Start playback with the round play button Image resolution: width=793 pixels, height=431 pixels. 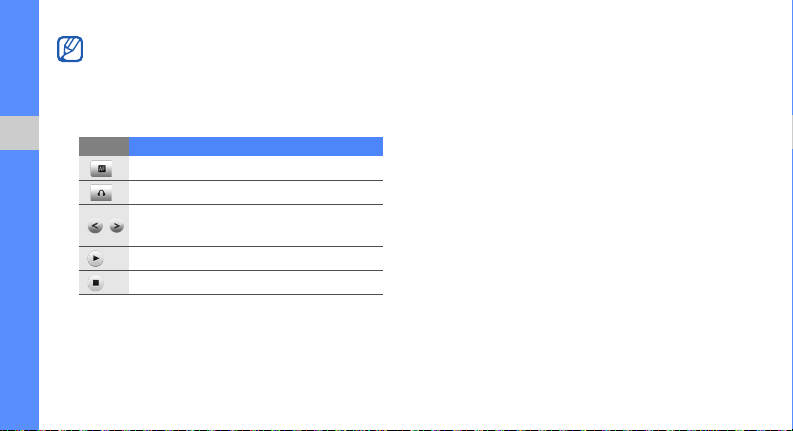click(x=95, y=258)
